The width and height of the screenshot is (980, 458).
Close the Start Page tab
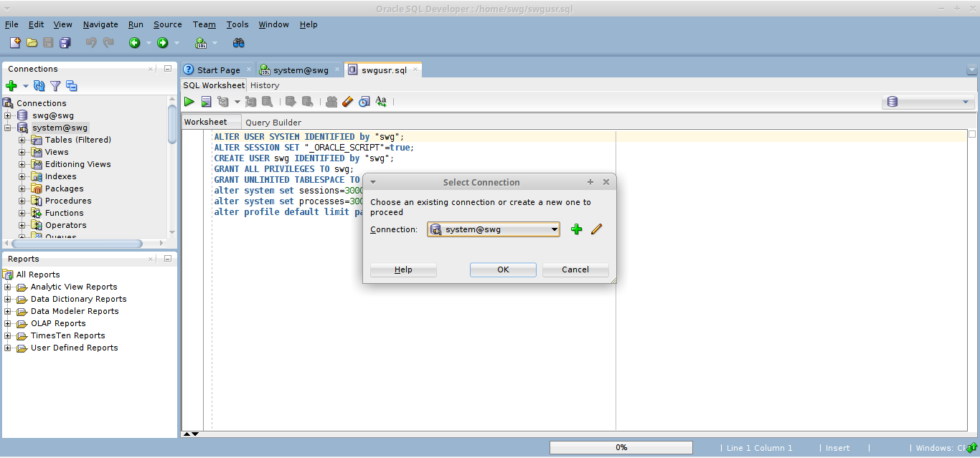point(249,70)
